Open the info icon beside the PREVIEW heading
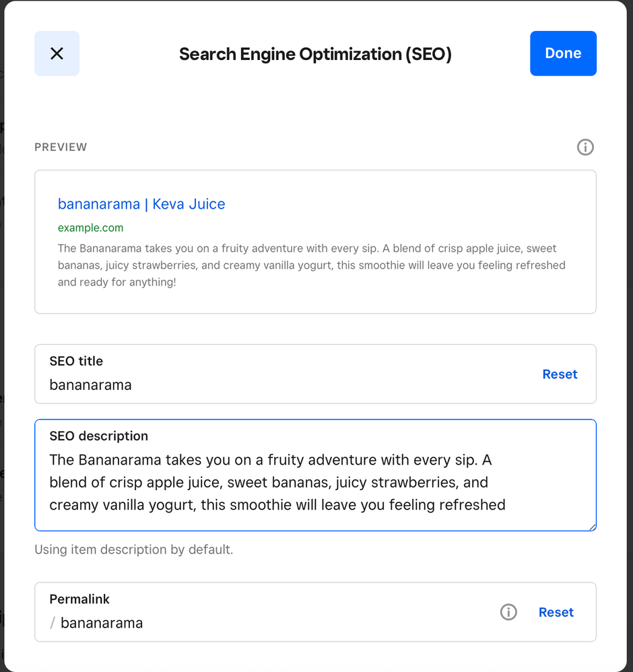 (585, 147)
